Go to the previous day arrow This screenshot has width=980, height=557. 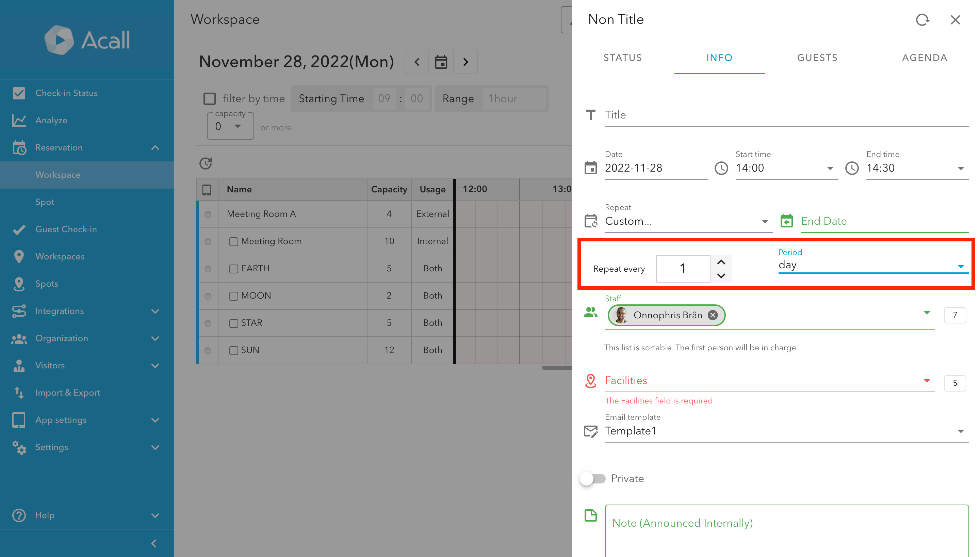[416, 62]
